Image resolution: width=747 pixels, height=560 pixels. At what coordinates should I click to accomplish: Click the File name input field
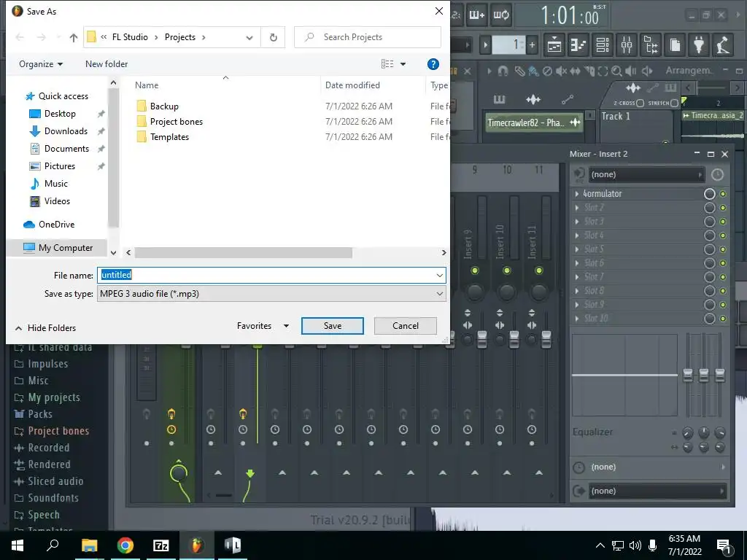point(271,275)
